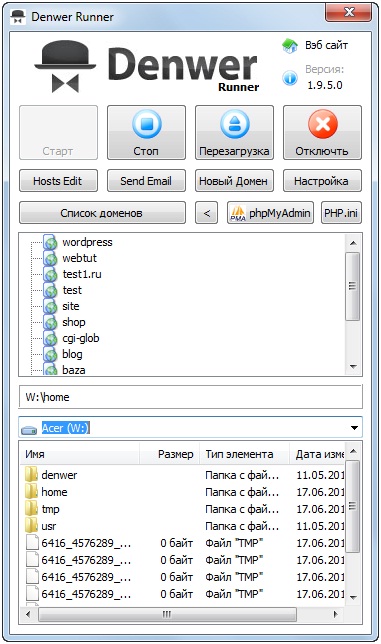Select the usr folder name
This screenshot has width=381, height=644.
[48, 526]
